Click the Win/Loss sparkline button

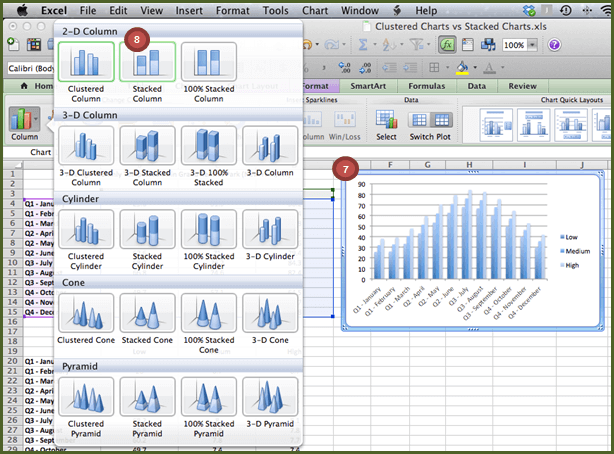pos(345,125)
